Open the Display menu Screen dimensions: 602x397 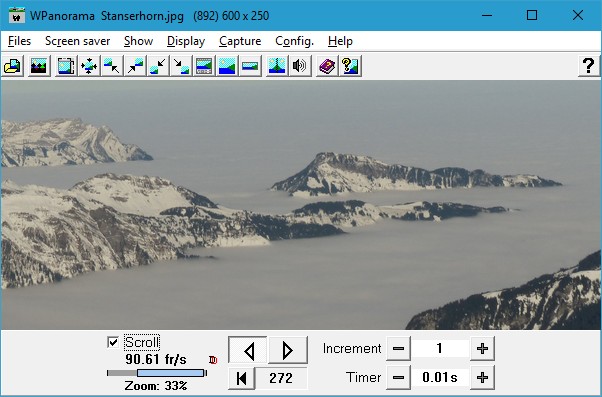186,41
